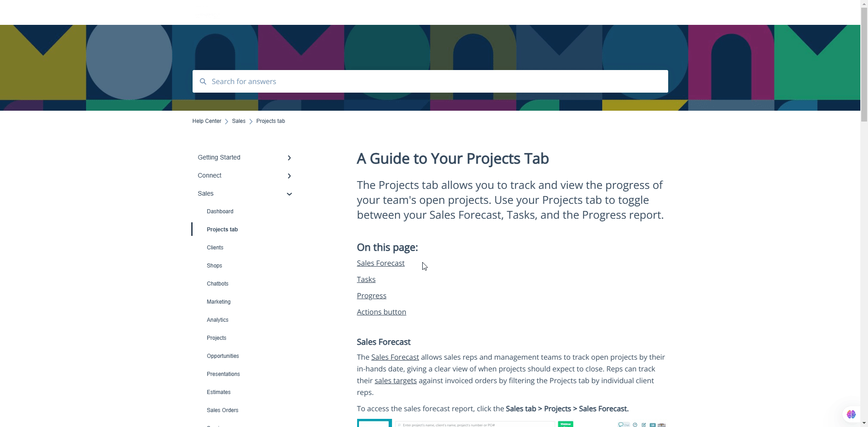Expand the Connect section chevron
Viewport: 868px width, 427px height.
coord(289,176)
